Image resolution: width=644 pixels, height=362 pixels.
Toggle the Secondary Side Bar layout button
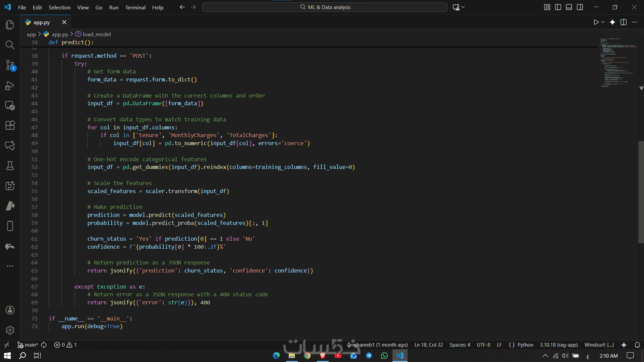[580, 7]
